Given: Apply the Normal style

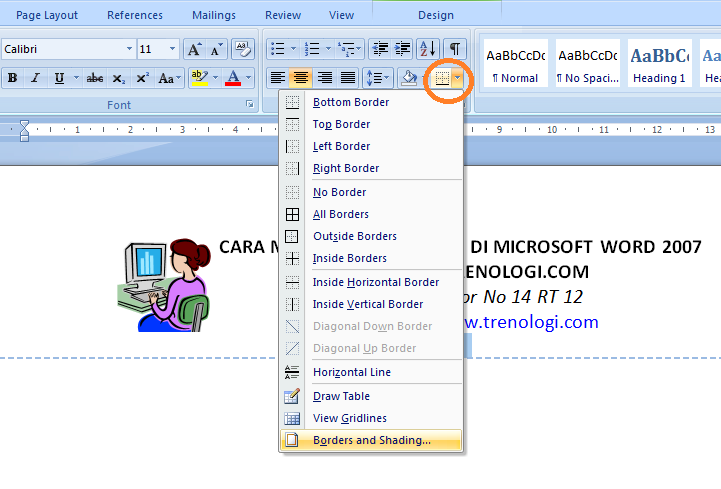Looking at the screenshot, I should point(515,63).
